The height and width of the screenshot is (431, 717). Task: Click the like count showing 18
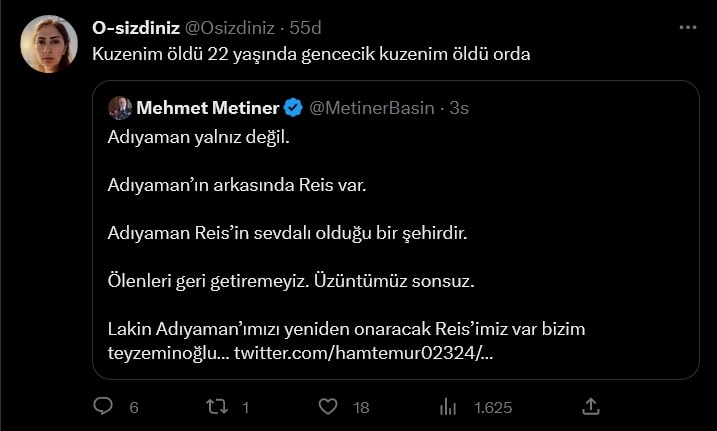(361, 407)
